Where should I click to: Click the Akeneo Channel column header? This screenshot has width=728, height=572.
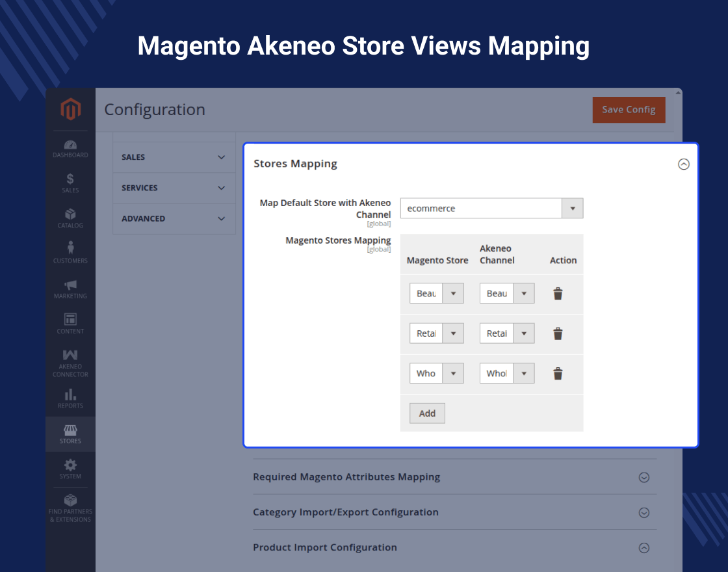click(x=497, y=254)
